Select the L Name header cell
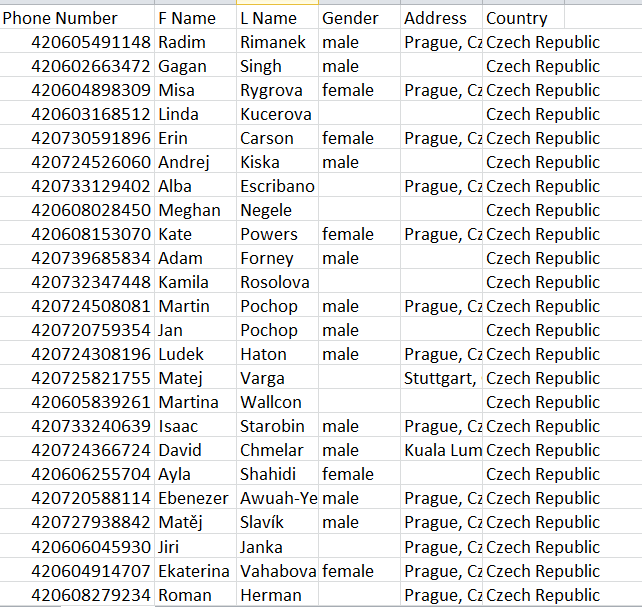Image resolution: width=642 pixels, height=607 pixels. pos(277,18)
